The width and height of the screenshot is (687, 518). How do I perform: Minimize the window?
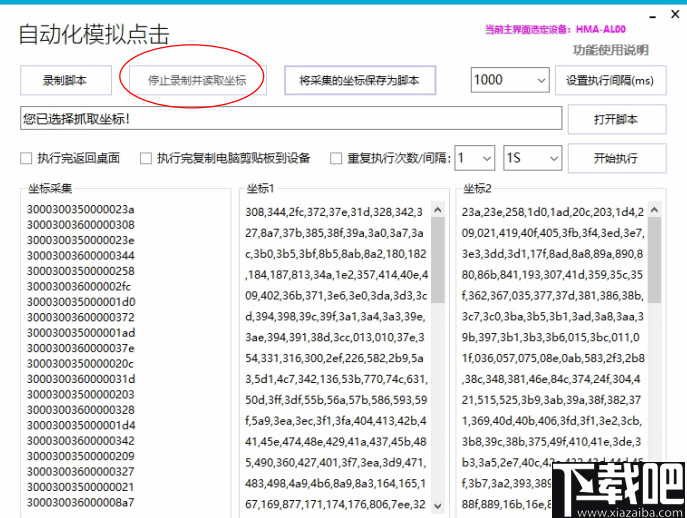tap(653, 16)
